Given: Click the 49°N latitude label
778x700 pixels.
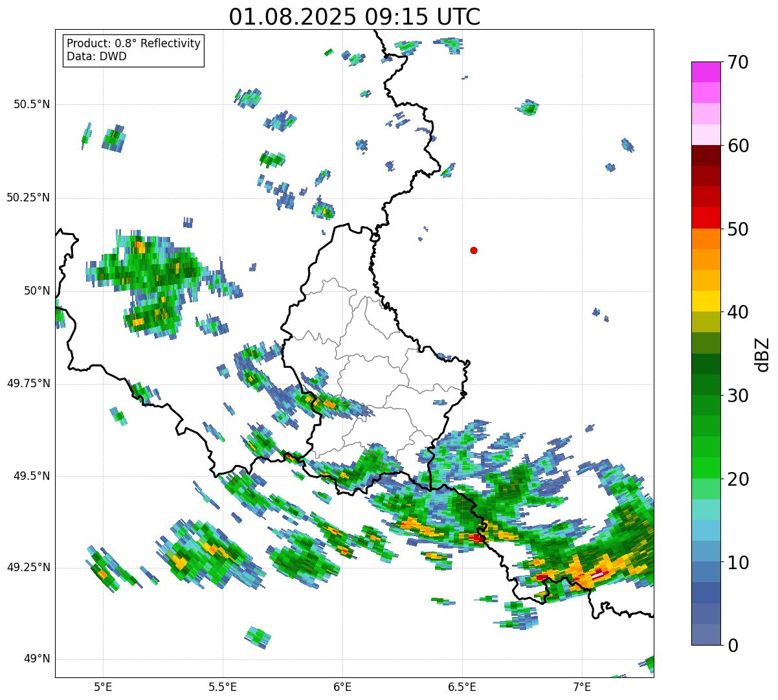Looking at the screenshot, I should click(x=36, y=659).
